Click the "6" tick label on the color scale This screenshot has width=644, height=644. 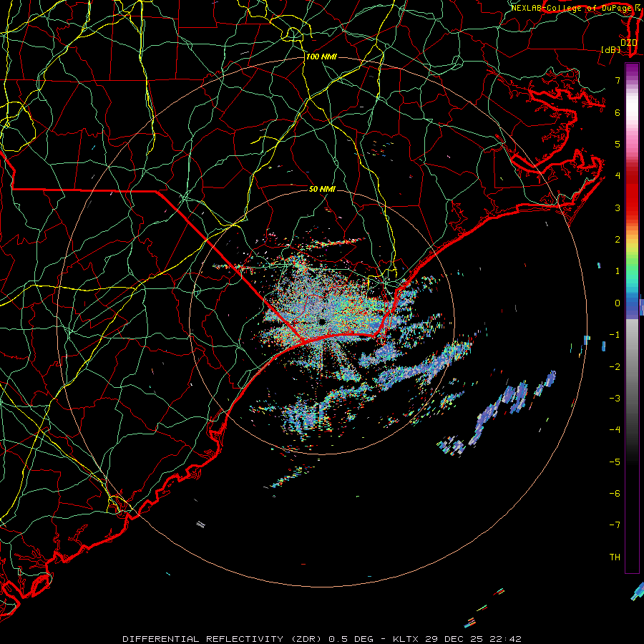click(x=618, y=112)
